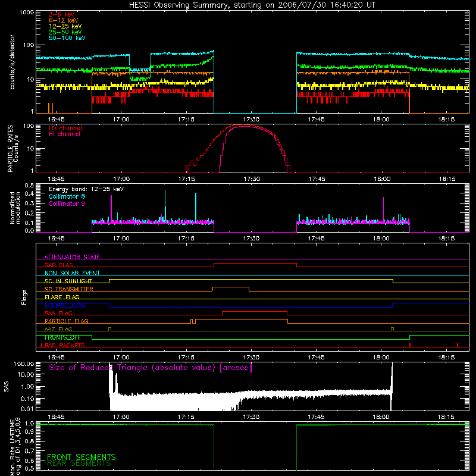The image size is (476, 476).
Task: Click the '0.3' tick on modulation axis
Action: pos(29,203)
